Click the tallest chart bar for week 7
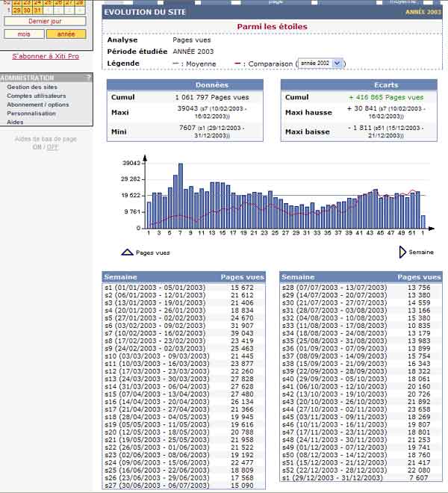 181,196
